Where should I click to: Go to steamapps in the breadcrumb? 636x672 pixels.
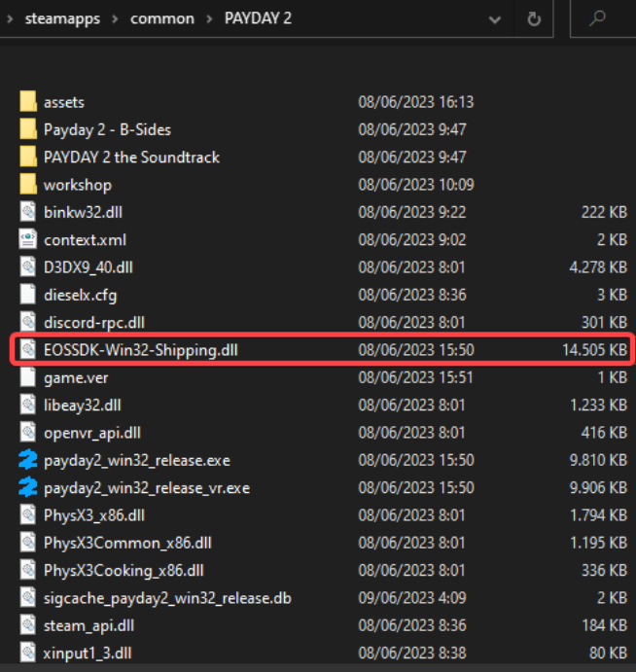(x=62, y=18)
